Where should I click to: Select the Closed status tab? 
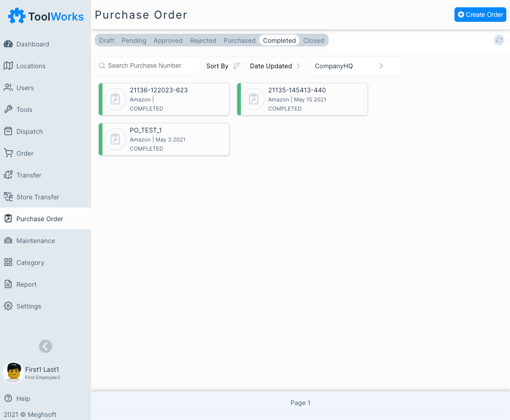click(314, 40)
